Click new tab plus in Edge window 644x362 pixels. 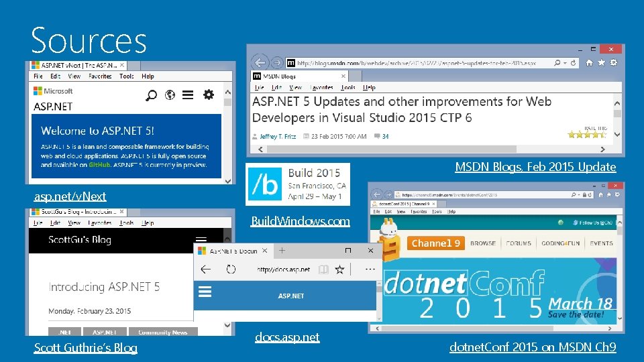[282, 250]
